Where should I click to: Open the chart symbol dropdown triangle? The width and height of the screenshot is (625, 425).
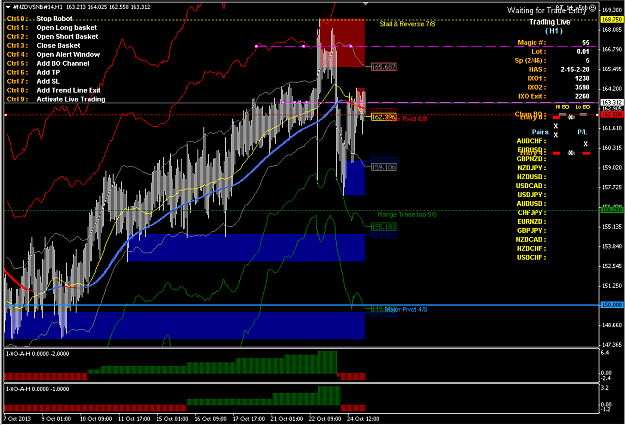[8, 7]
